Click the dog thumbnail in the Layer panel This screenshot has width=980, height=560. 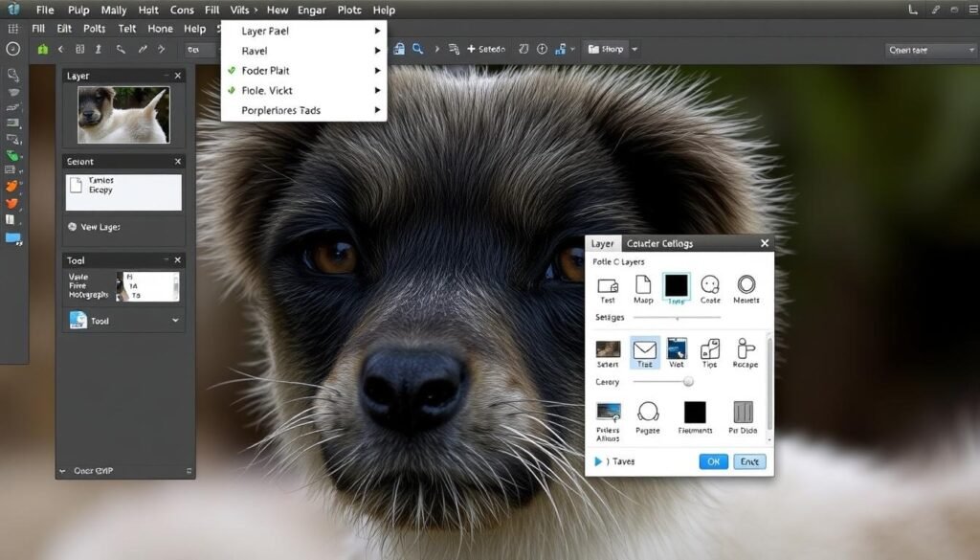click(x=123, y=115)
